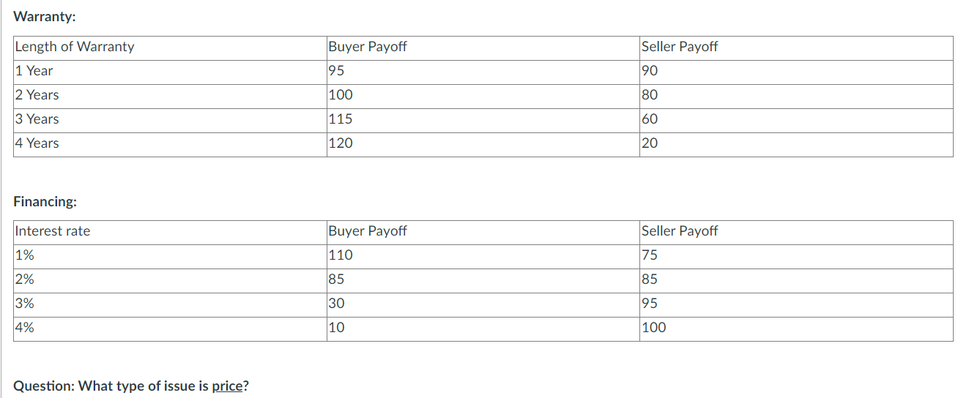Select the 'Length of Warranty' header cell

(75, 47)
